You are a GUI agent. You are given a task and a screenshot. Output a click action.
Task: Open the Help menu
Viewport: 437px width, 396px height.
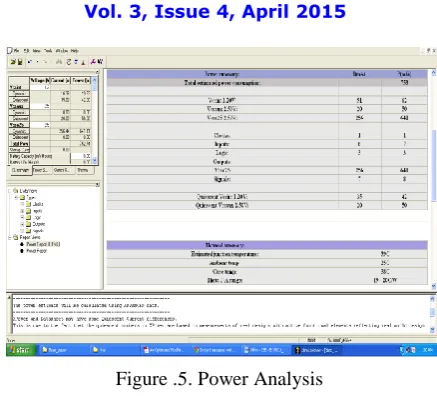click(75, 51)
